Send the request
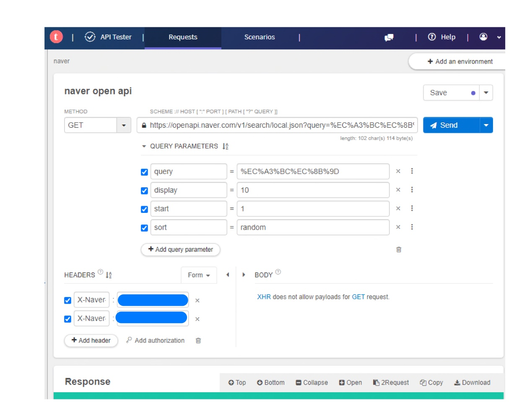The width and height of the screenshot is (532, 419). click(451, 125)
